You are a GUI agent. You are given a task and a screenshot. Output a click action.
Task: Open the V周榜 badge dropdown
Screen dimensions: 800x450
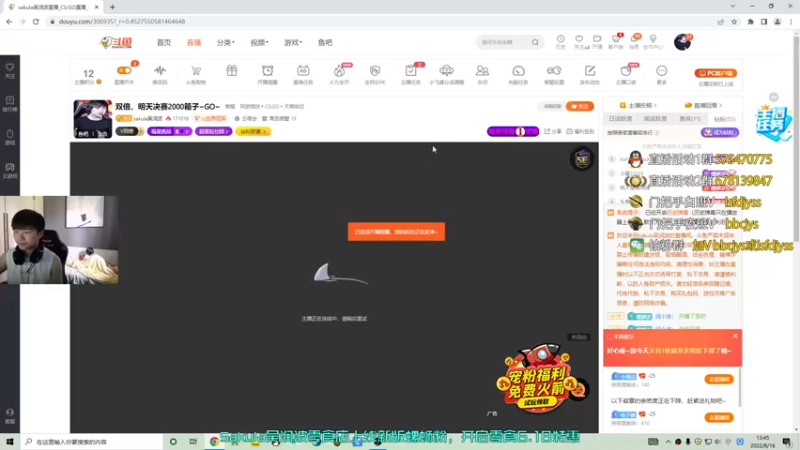130,131
